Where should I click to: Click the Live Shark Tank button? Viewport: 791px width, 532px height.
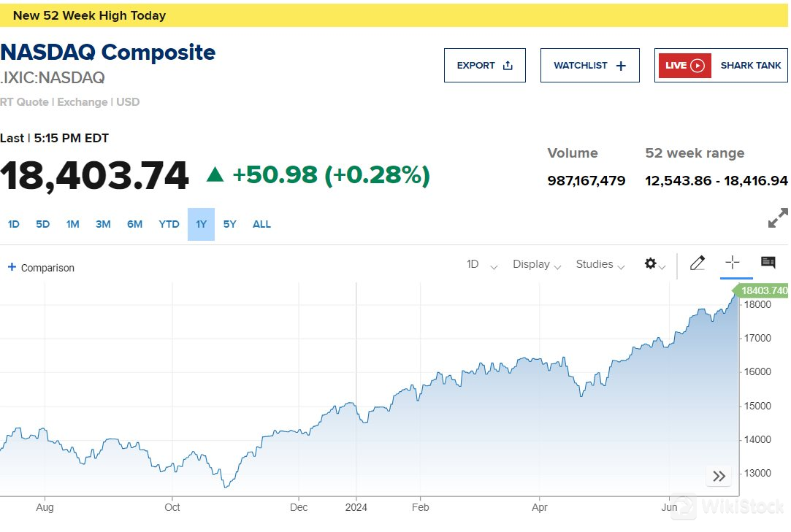click(721, 66)
